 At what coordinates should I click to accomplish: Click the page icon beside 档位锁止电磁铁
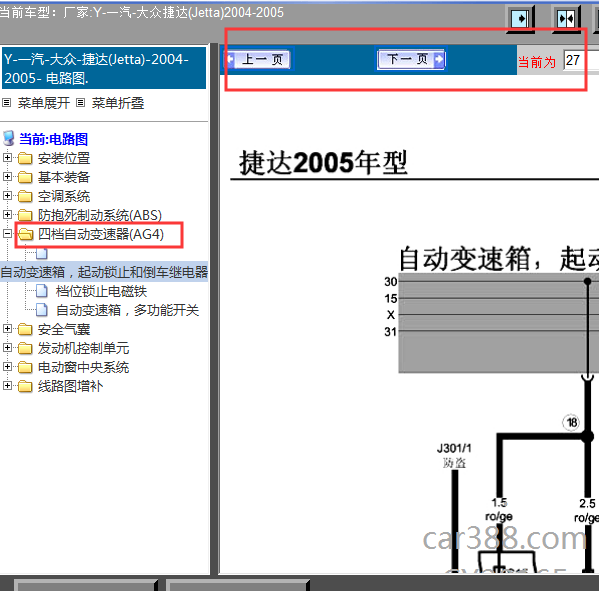click(42, 291)
